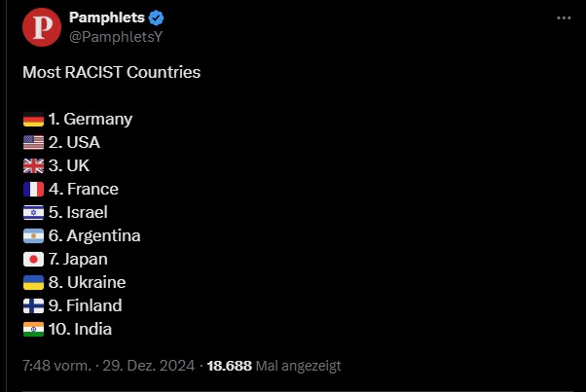Click the Finland flag emoji
The image size is (586, 392).
tap(33, 305)
